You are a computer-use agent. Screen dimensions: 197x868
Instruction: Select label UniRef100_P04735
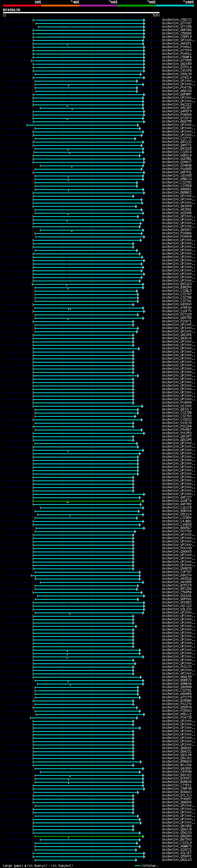[177, 717]
